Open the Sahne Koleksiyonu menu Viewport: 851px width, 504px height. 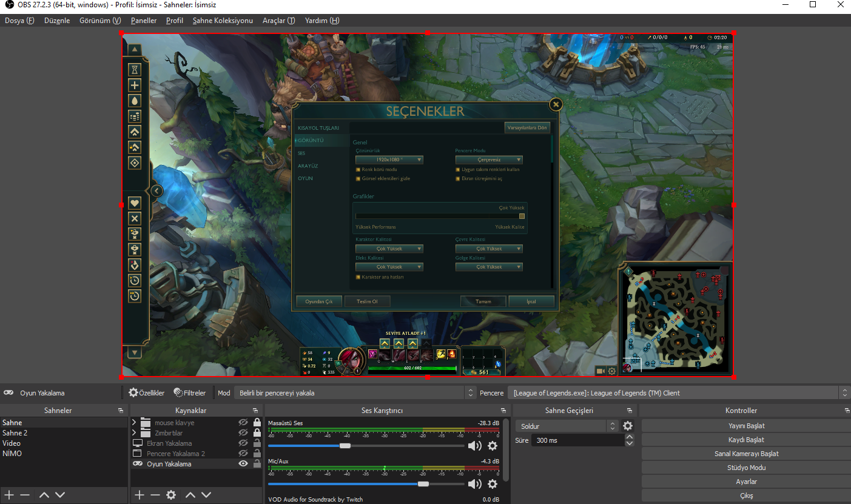coord(223,21)
